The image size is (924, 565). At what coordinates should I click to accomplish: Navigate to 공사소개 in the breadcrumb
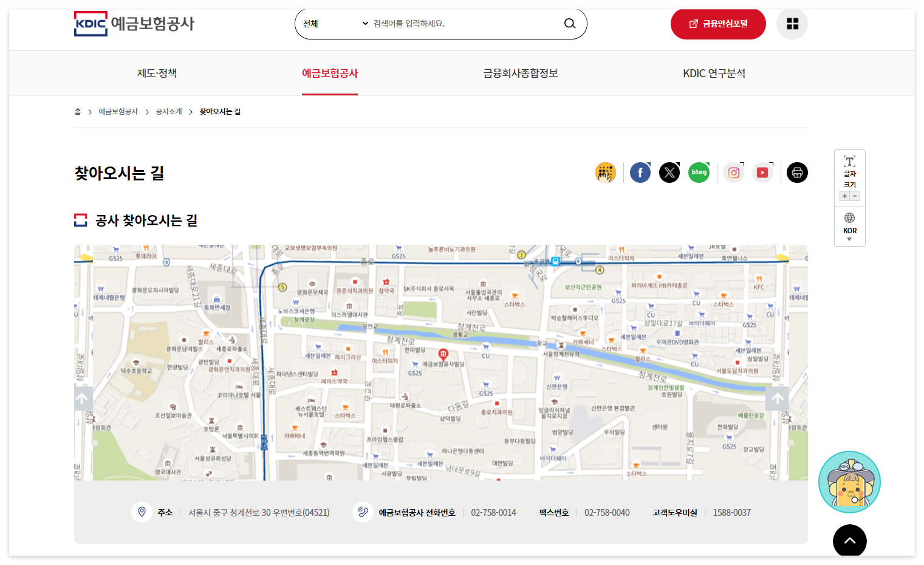[168, 111]
